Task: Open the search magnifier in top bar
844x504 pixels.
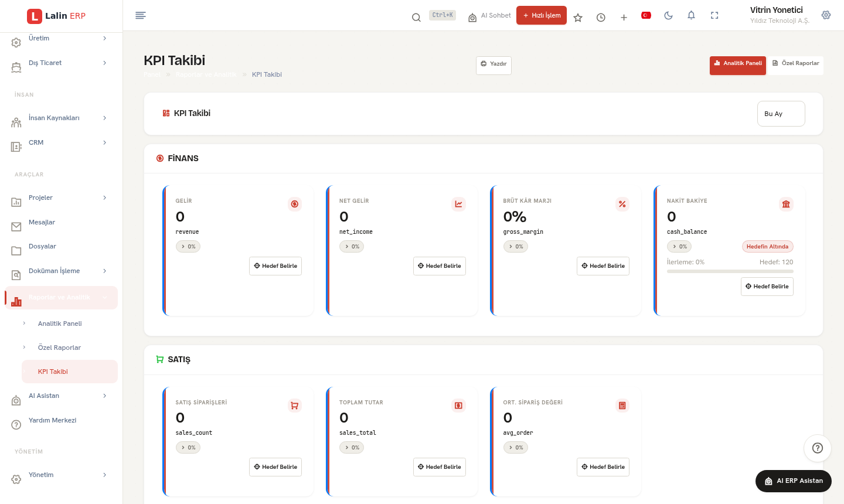Action: [x=416, y=18]
